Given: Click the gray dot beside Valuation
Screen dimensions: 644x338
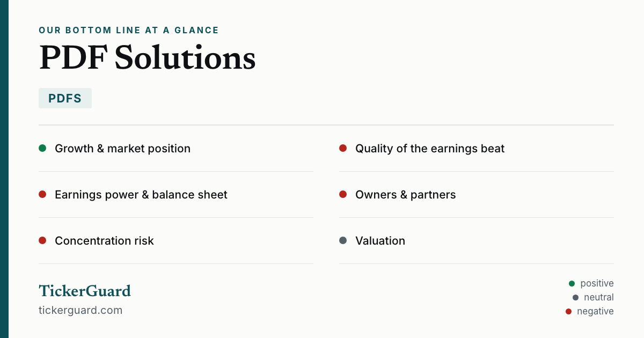Looking at the screenshot, I should coord(343,240).
